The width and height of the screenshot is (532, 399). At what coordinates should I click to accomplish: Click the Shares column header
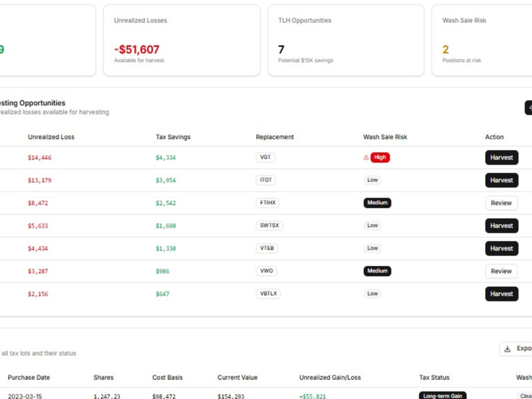click(104, 378)
